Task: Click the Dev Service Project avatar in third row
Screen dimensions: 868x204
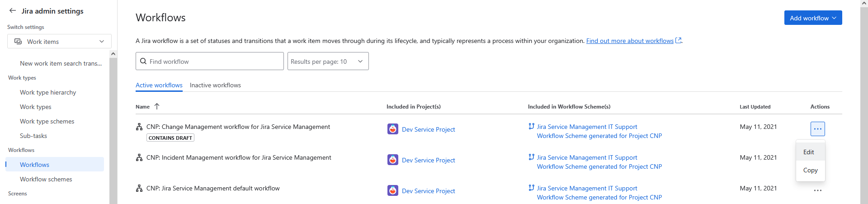Action: pos(392,191)
